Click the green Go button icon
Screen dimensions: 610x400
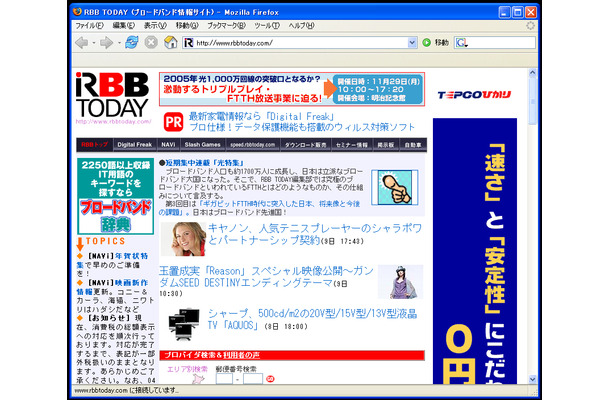[x=426, y=42]
